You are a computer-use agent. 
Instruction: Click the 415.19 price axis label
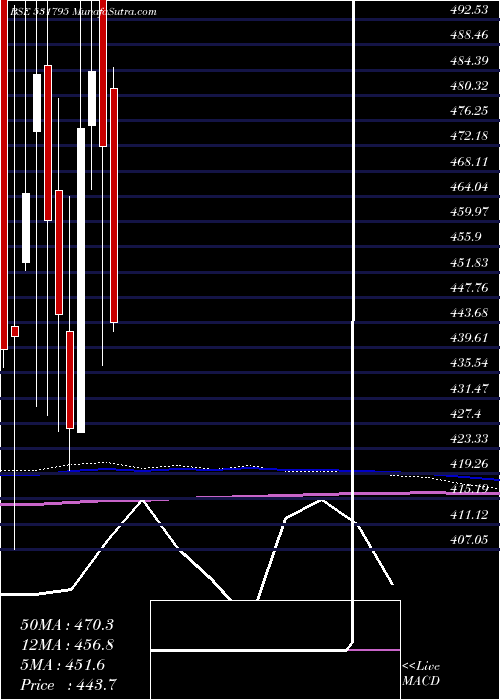(x=470, y=490)
